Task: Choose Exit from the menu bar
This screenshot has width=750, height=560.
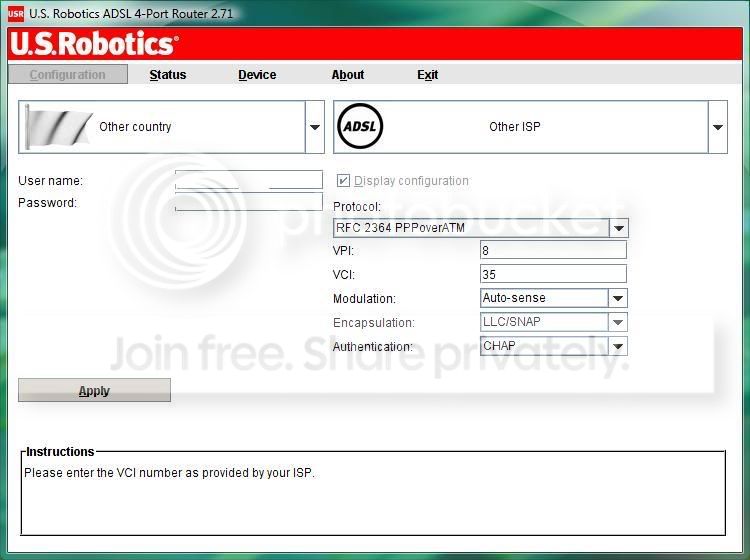Action: point(427,75)
